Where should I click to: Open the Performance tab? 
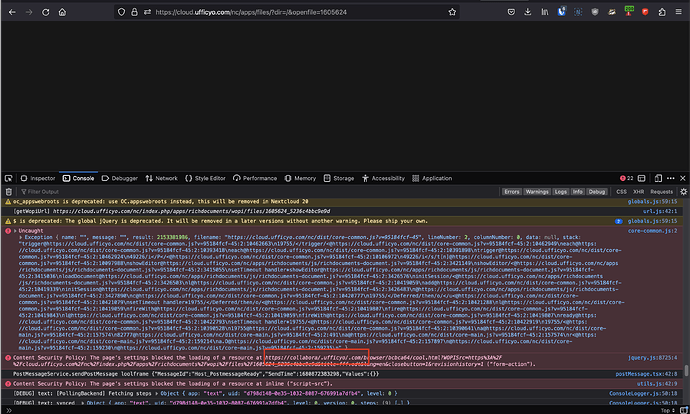point(255,178)
